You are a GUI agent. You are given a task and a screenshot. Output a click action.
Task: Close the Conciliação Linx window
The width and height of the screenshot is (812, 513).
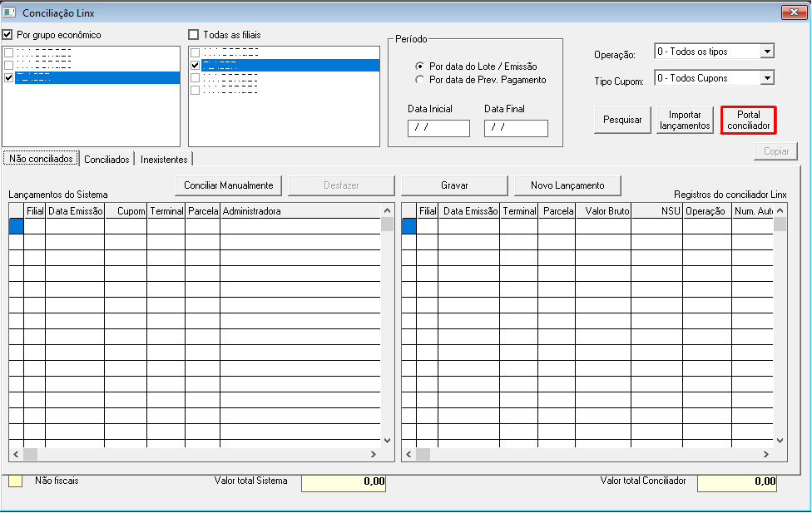(794, 12)
